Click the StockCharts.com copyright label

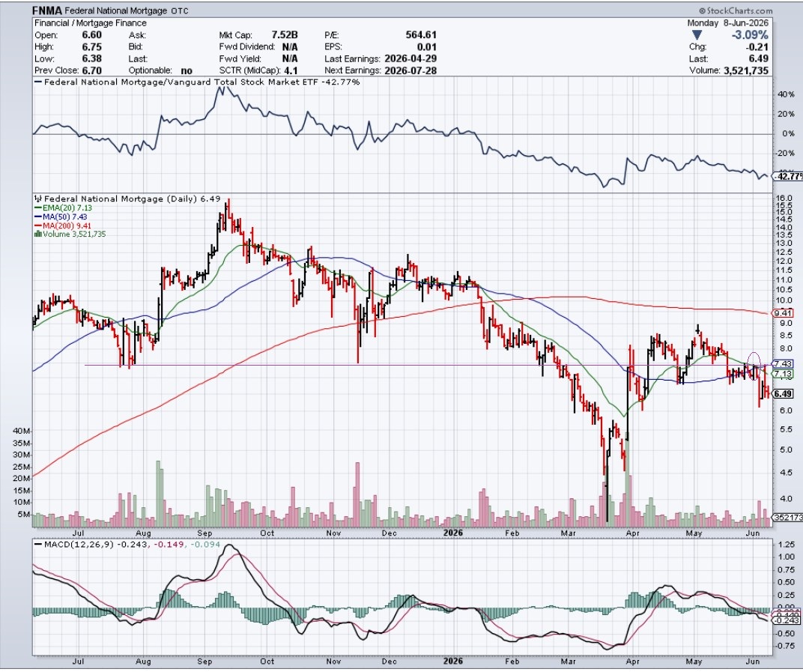734,10
